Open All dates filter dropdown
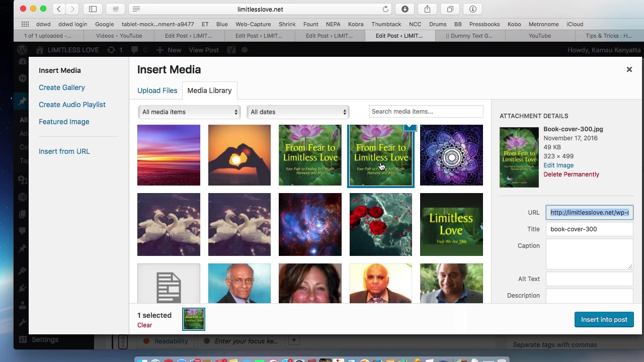 pyautogui.click(x=298, y=112)
